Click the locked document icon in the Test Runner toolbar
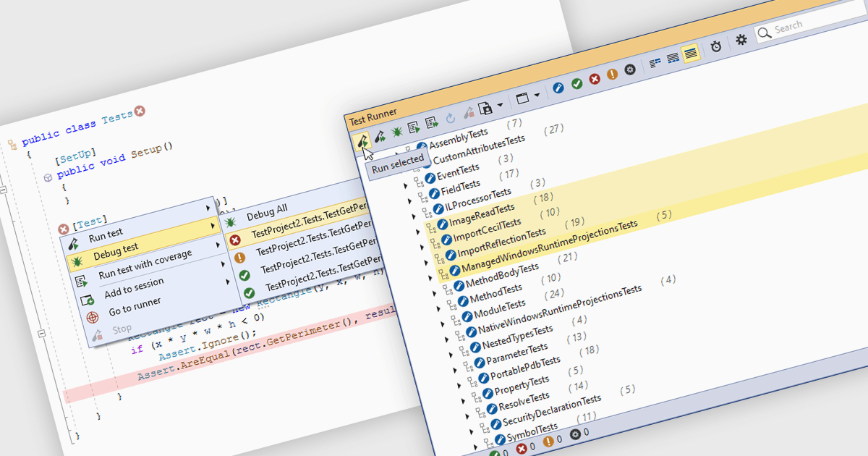868x456 pixels. pyautogui.click(x=486, y=109)
